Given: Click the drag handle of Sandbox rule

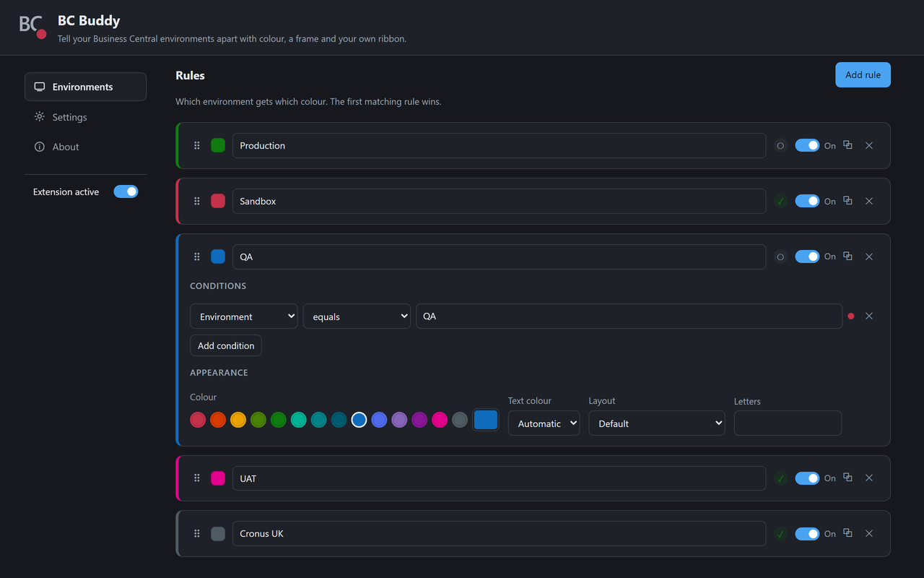Looking at the screenshot, I should [197, 201].
